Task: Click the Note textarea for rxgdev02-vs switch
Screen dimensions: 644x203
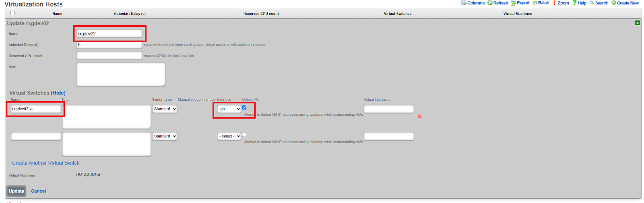Action: 107,117
